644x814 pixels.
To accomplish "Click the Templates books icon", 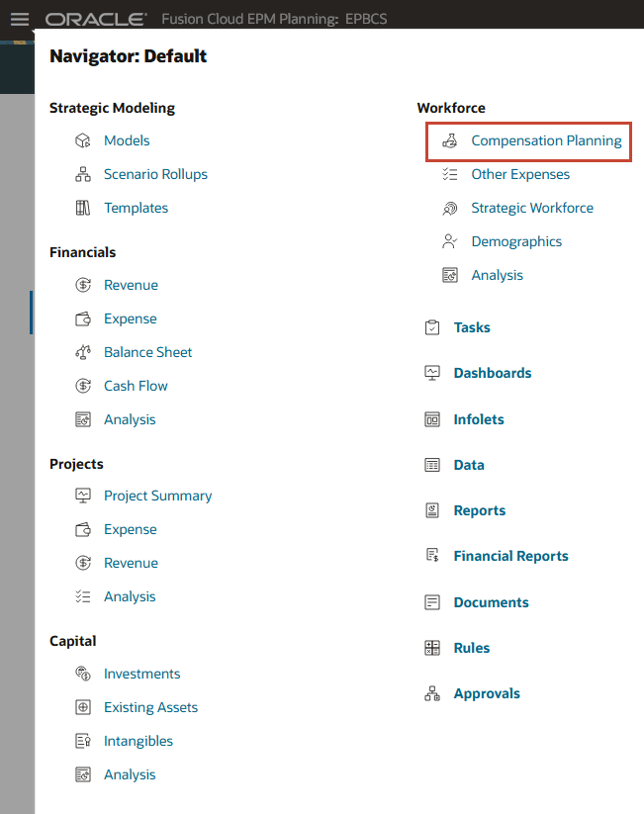I will point(83,208).
